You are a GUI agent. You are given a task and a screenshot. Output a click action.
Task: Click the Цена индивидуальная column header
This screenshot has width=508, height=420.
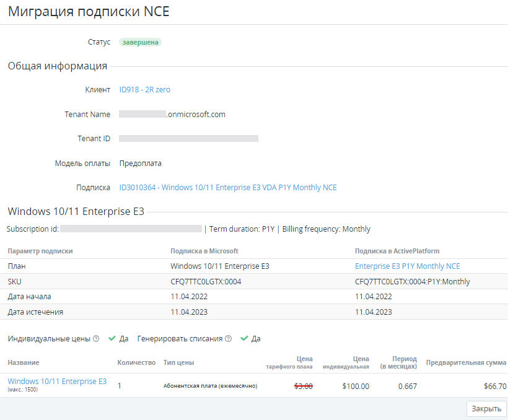pos(346,362)
